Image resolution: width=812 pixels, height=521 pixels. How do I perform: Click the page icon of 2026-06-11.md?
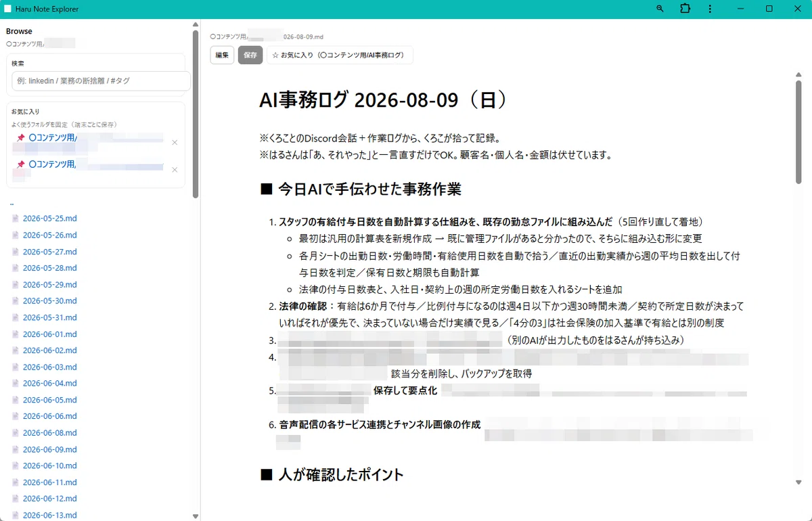[16, 482]
